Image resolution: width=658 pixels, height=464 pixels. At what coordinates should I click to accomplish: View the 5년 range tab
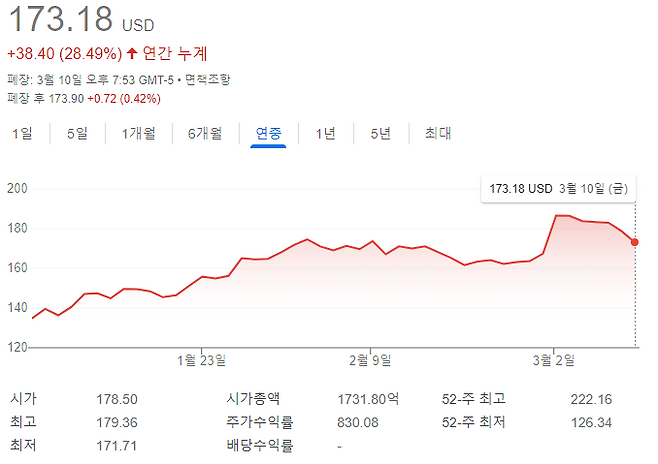tap(380, 133)
